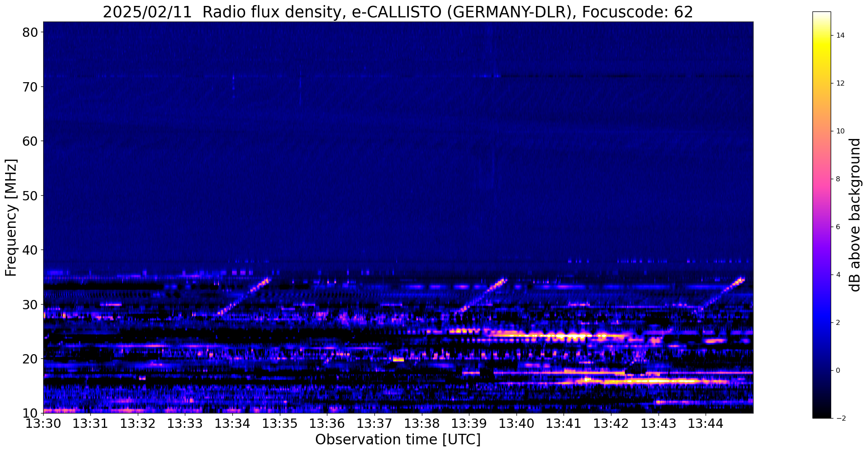Click the 13:42 time tick label
Viewport: 868px width, 452px height.
[x=611, y=423]
